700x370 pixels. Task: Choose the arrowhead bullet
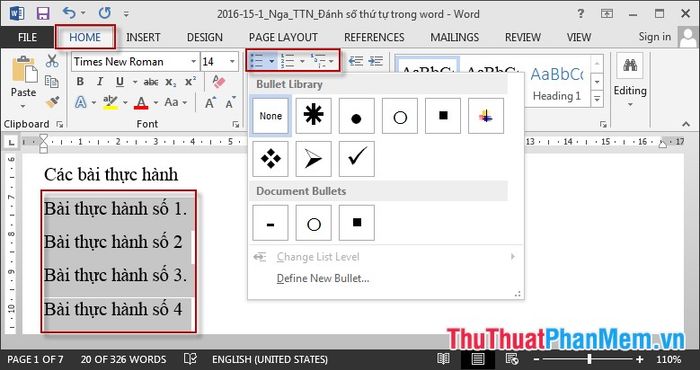(313, 159)
